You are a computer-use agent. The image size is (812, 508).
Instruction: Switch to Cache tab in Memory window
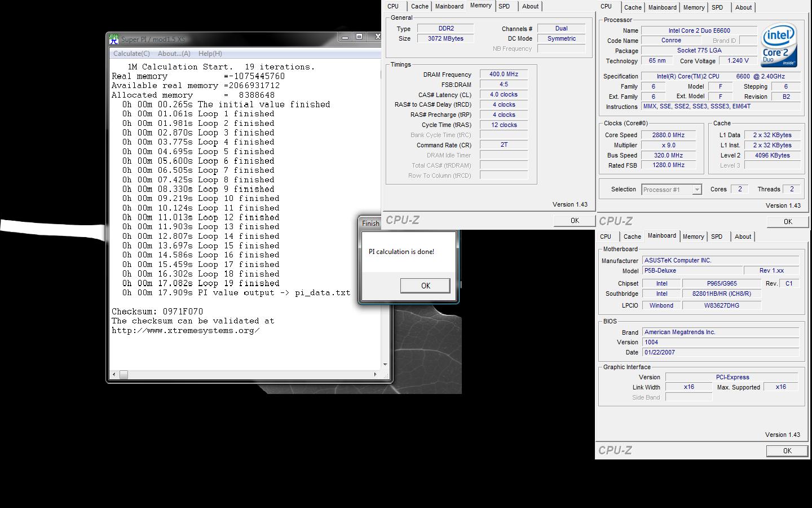pos(420,6)
